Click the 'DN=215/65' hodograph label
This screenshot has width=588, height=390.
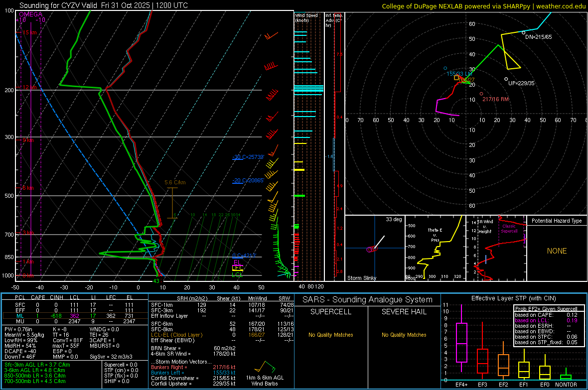539,37
